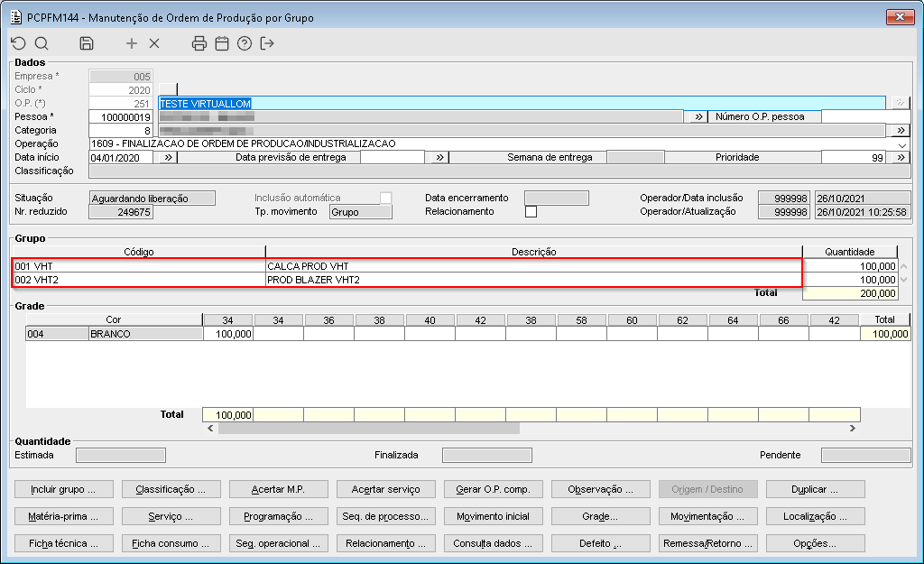The height and width of the screenshot is (564, 924).
Task: Open the help question mark icon
Action: [x=245, y=43]
